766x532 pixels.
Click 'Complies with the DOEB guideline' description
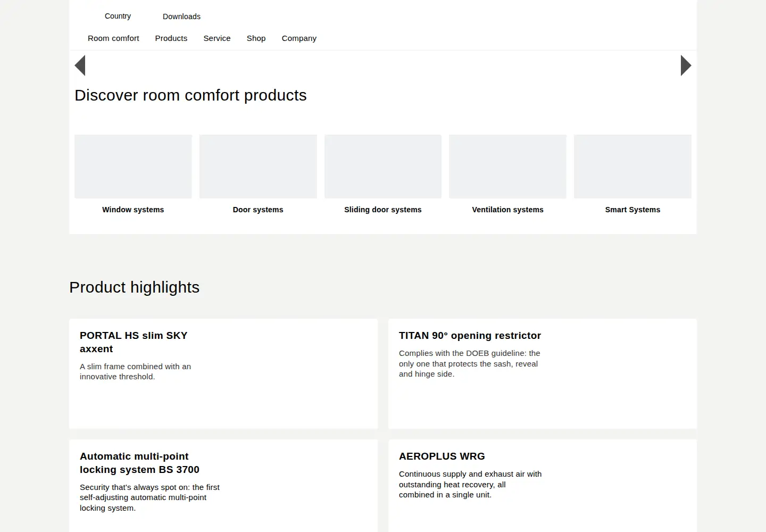click(470, 363)
